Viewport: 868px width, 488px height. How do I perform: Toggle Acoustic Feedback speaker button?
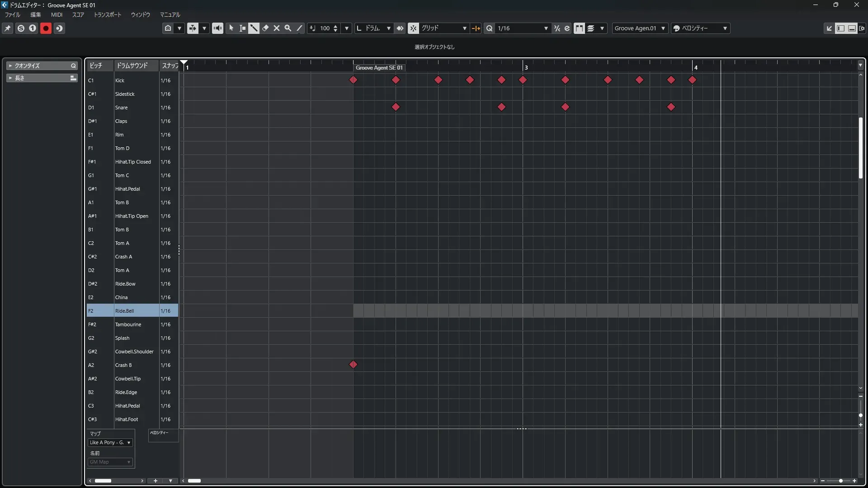click(x=217, y=28)
